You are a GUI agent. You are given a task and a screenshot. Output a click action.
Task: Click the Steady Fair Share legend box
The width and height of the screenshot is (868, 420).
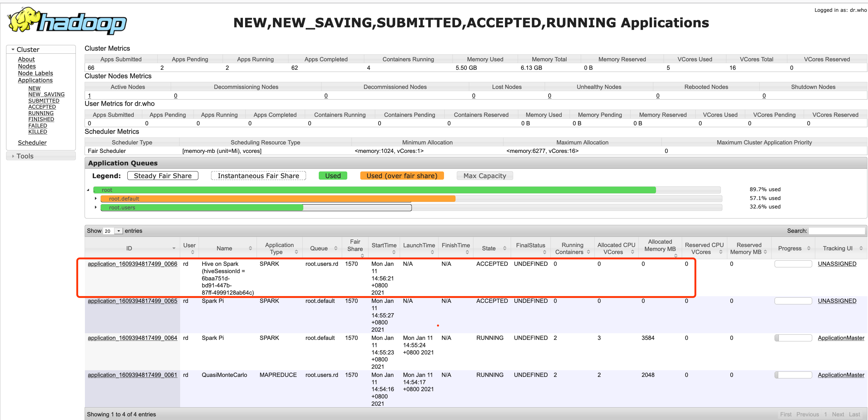click(x=163, y=176)
